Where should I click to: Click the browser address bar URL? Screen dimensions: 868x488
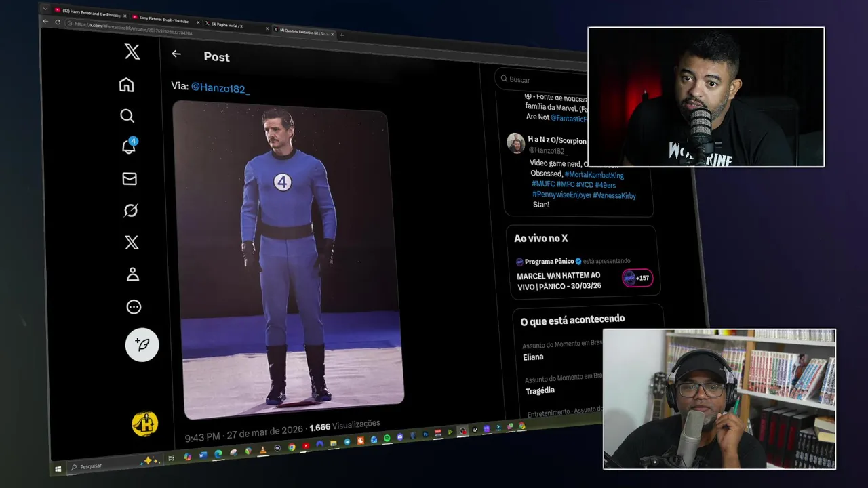[134, 29]
